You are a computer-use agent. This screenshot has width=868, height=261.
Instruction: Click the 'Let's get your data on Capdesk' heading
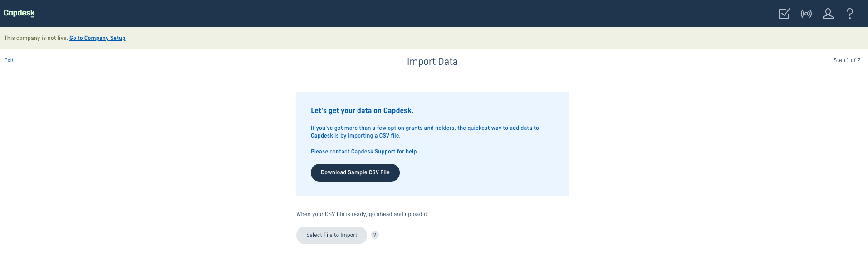pyautogui.click(x=362, y=111)
